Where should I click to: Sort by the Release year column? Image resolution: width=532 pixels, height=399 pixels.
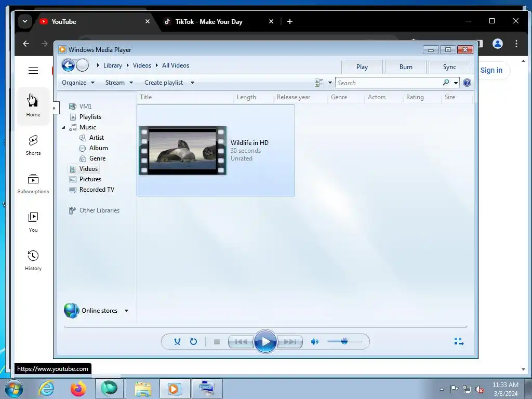point(301,97)
